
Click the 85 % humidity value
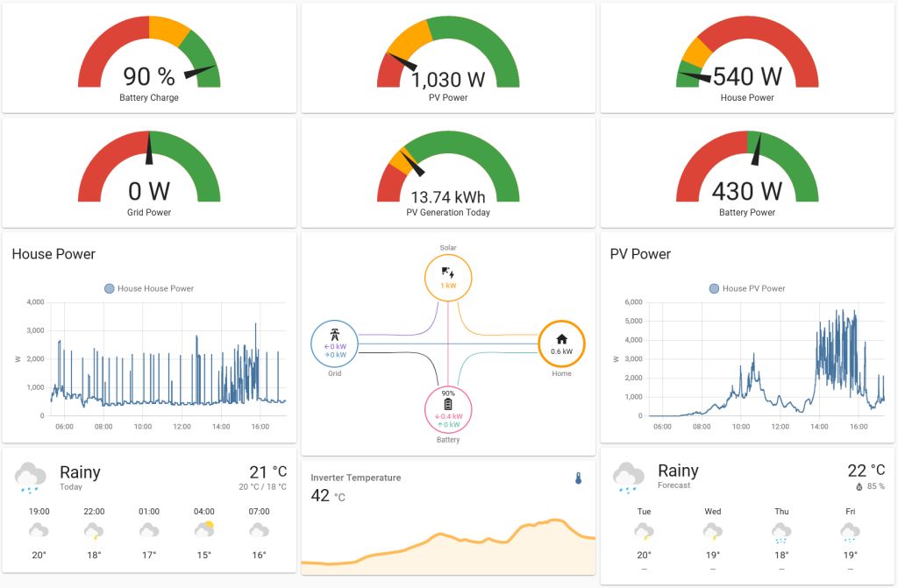[x=876, y=486]
